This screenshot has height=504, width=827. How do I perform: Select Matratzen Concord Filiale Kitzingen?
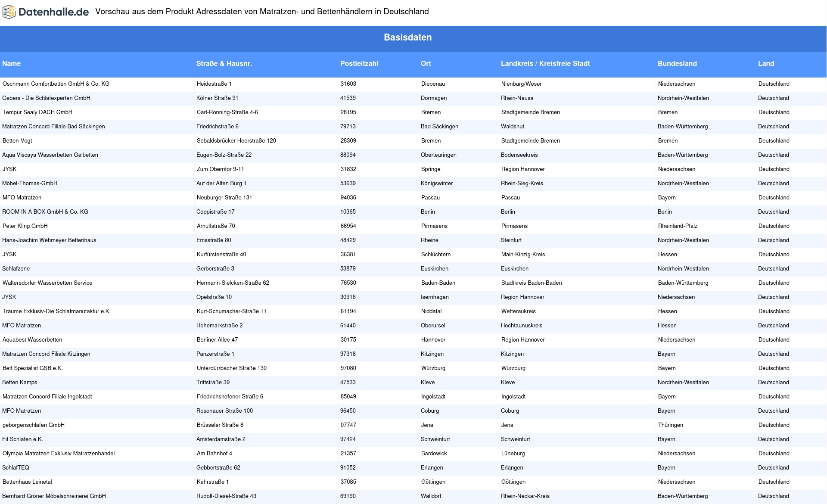coord(47,354)
